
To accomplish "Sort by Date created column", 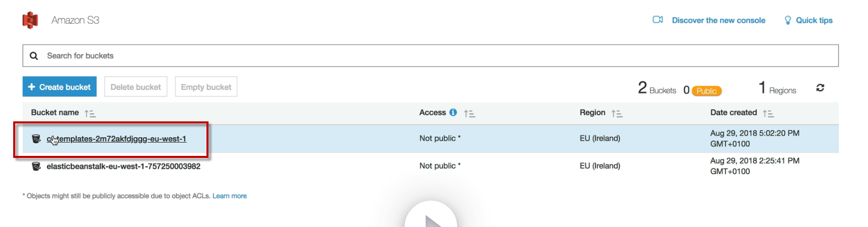I will coord(768,113).
